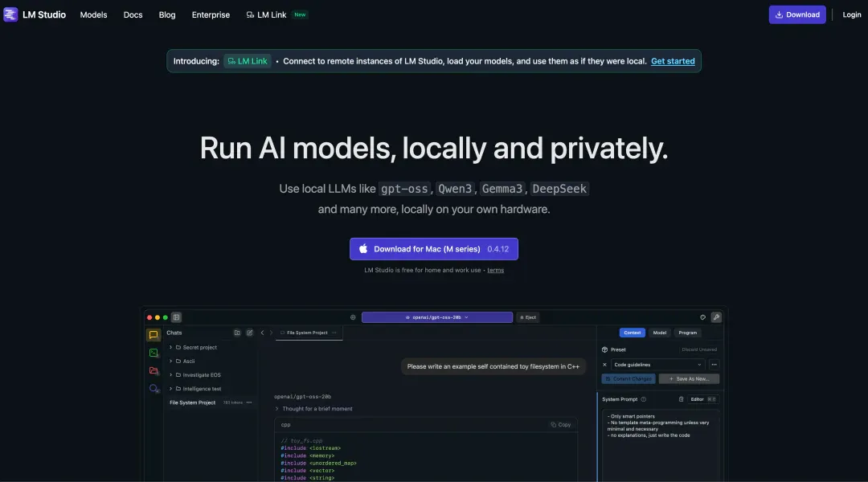Open File System Project tab ellipsis menu
Screen dimensions: 868x482
coord(334,333)
